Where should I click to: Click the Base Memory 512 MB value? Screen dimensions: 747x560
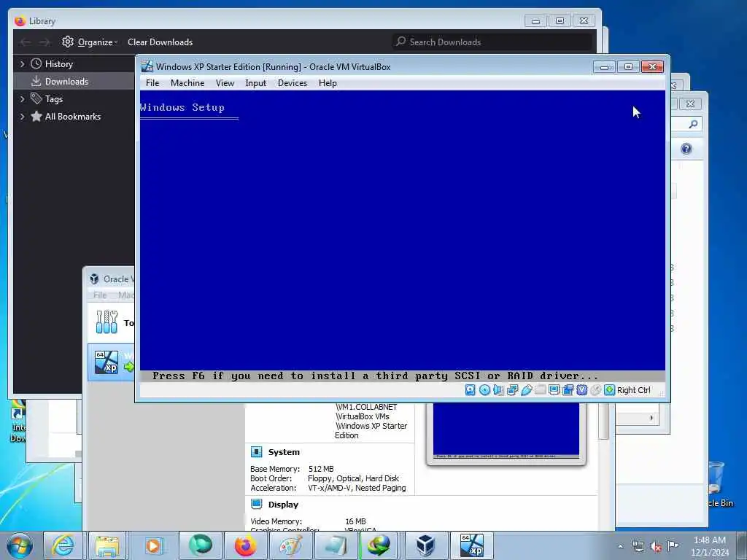click(x=321, y=469)
